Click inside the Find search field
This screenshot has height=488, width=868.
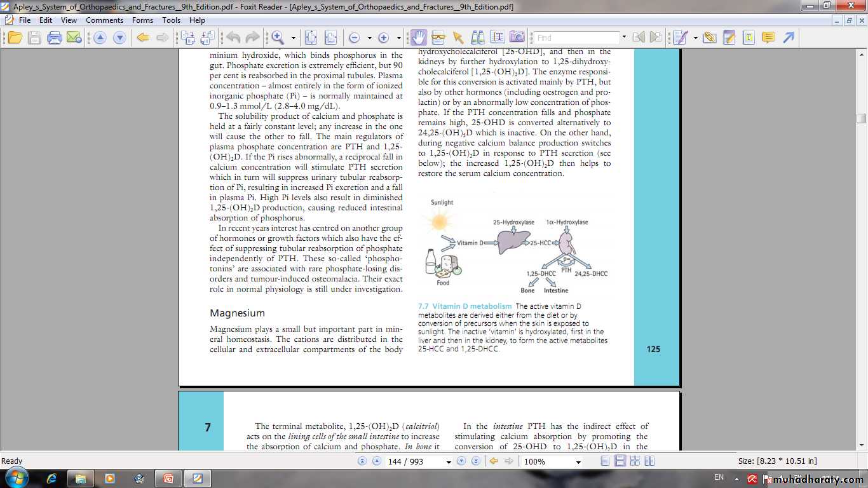[x=576, y=37]
